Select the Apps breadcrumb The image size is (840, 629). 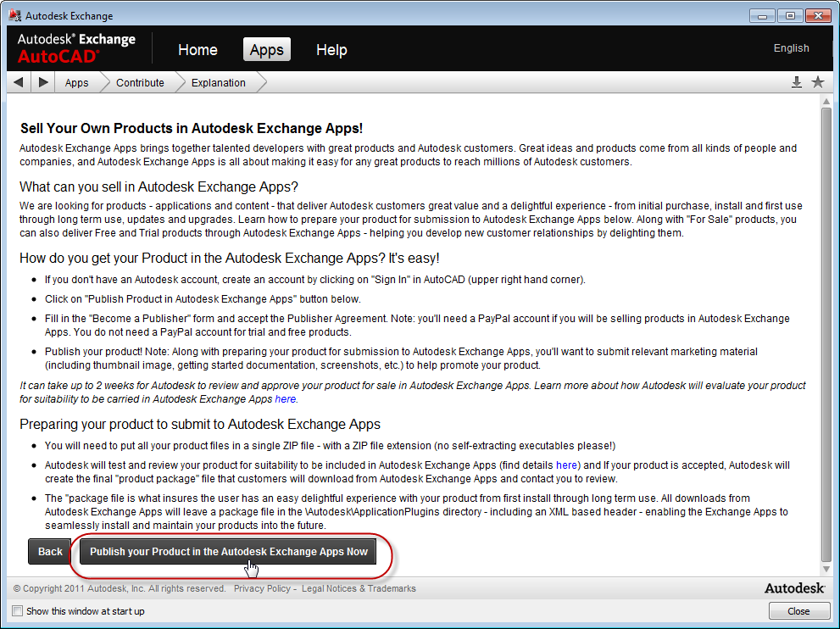76,83
